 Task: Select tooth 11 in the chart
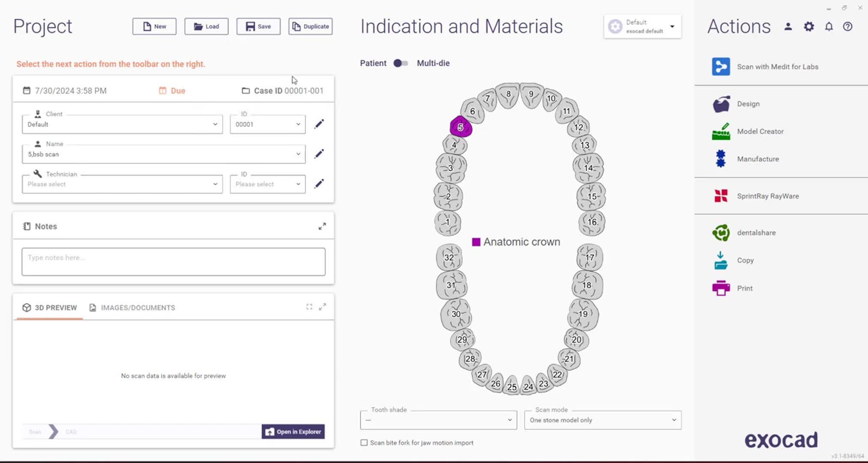[566, 111]
